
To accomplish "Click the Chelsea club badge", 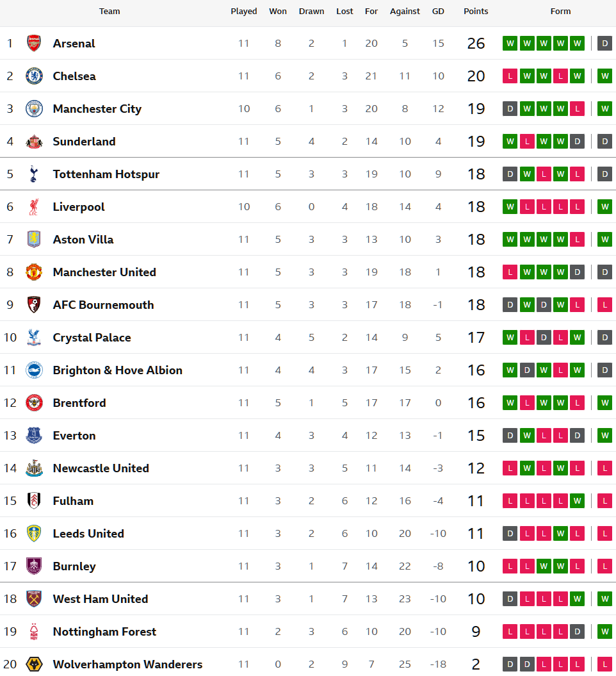I will (x=34, y=76).
